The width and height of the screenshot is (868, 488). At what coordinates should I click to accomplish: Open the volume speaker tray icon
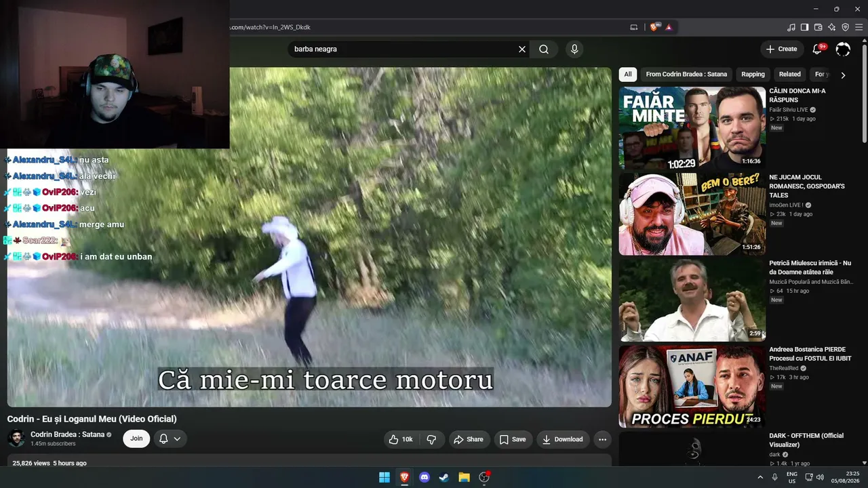pyautogui.click(x=820, y=477)
